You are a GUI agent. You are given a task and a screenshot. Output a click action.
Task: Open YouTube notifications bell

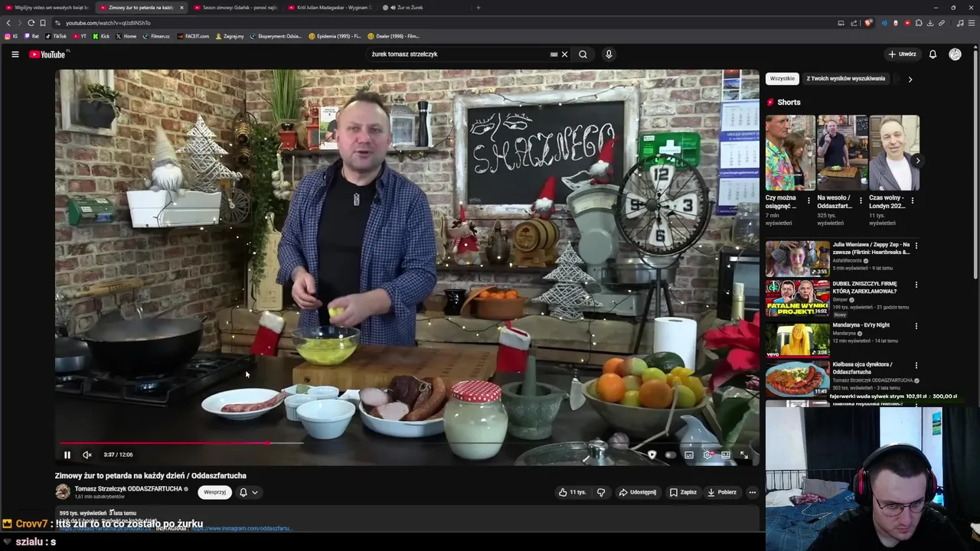pos(933,54)
